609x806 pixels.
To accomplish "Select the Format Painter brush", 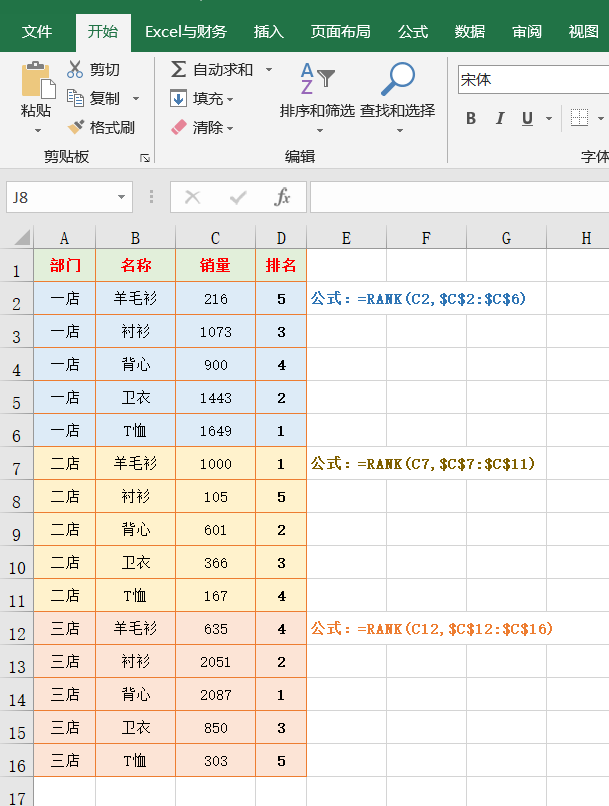I will coord(75,128).
